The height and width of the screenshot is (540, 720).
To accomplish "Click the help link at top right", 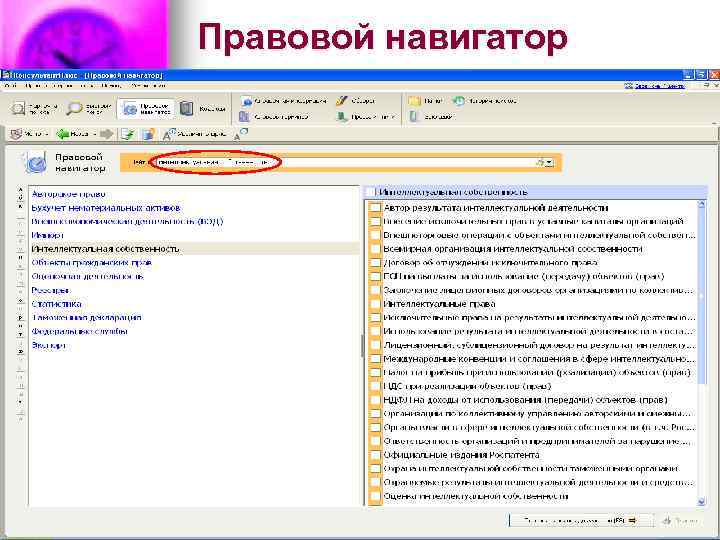I will coord(655,86).
